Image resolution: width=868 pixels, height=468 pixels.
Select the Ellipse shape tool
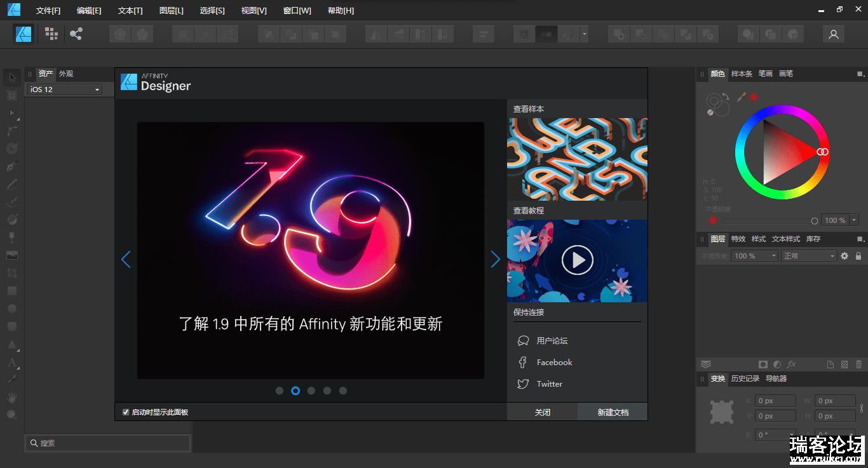click(11, 309)
